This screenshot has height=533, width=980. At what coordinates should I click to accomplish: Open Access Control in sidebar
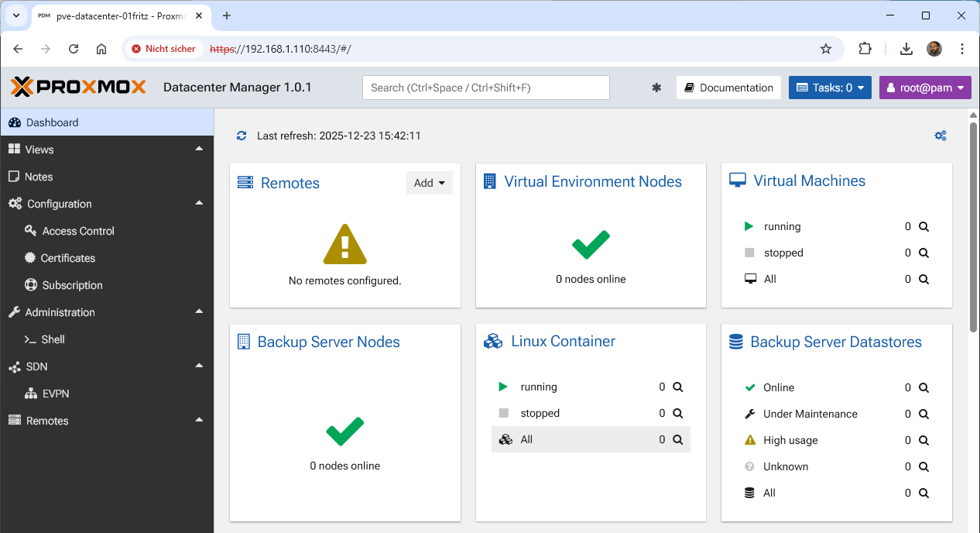[77, 231]
